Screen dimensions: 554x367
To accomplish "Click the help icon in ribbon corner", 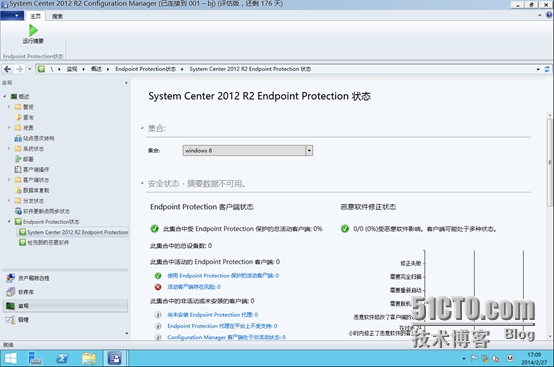I will [549, 15].
